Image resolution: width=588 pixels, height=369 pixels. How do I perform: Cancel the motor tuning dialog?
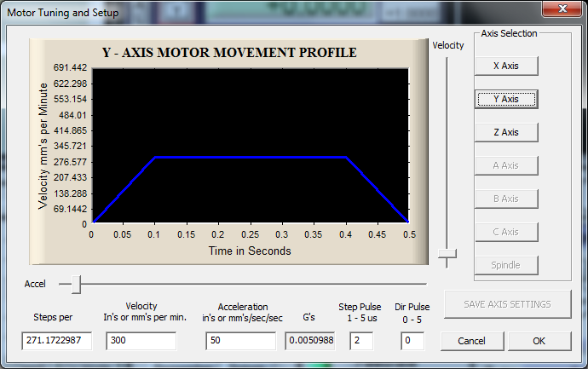472,341
